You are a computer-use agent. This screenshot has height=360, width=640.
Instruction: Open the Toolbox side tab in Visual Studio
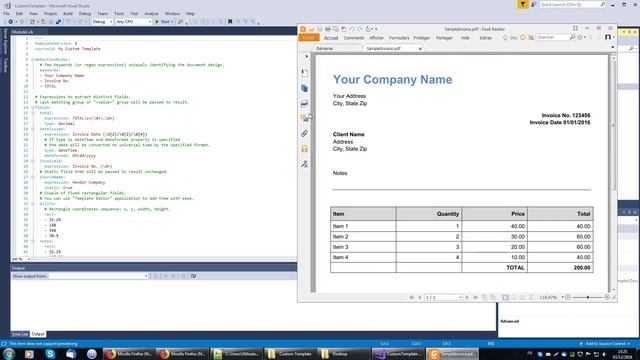[5, 65]
